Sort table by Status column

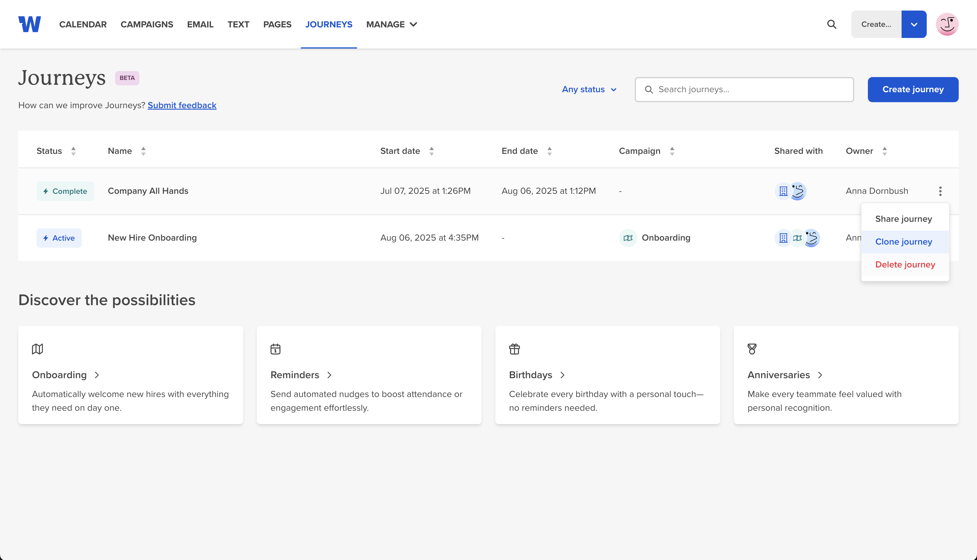pos(73,151)
